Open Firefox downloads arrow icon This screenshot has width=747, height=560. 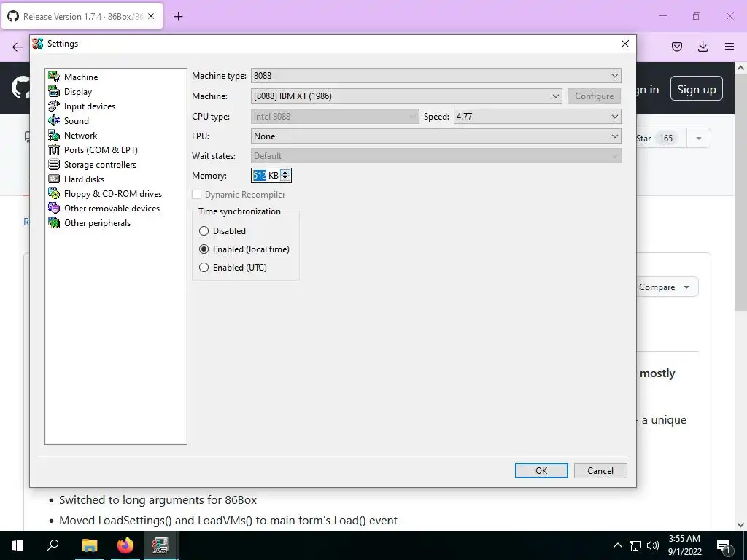pos(703,46)
